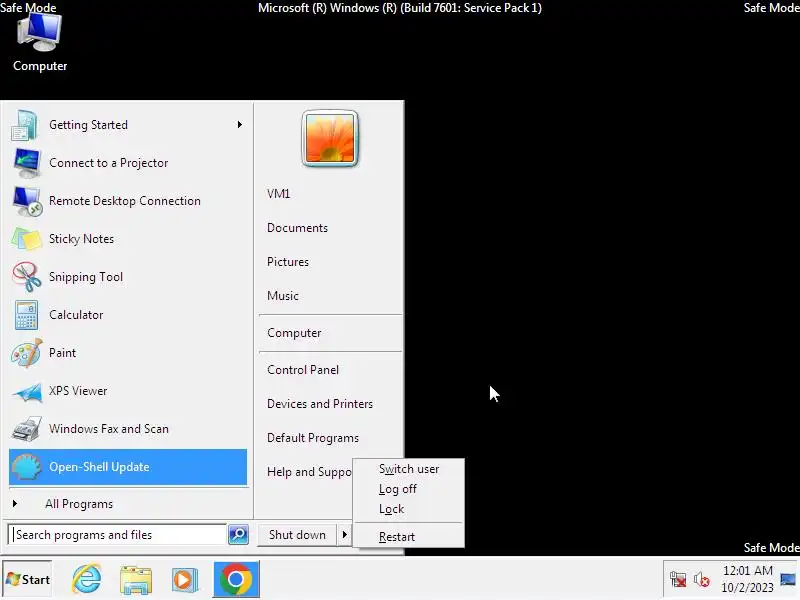Viewport: 800px width, 600px height.
Task: Click the Snipping Tool scissors icon
Action: coord(27,277)
